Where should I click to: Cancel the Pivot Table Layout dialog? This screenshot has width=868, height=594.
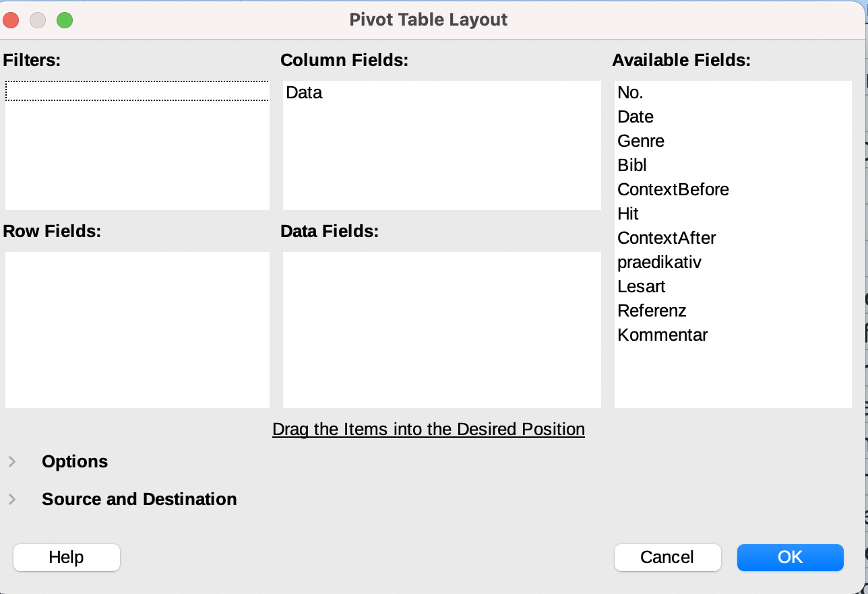(667, 558)
